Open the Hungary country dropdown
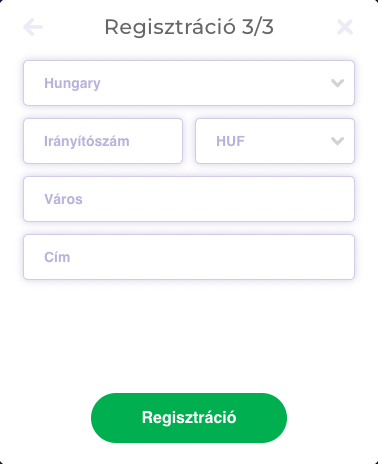 [189, 83]
